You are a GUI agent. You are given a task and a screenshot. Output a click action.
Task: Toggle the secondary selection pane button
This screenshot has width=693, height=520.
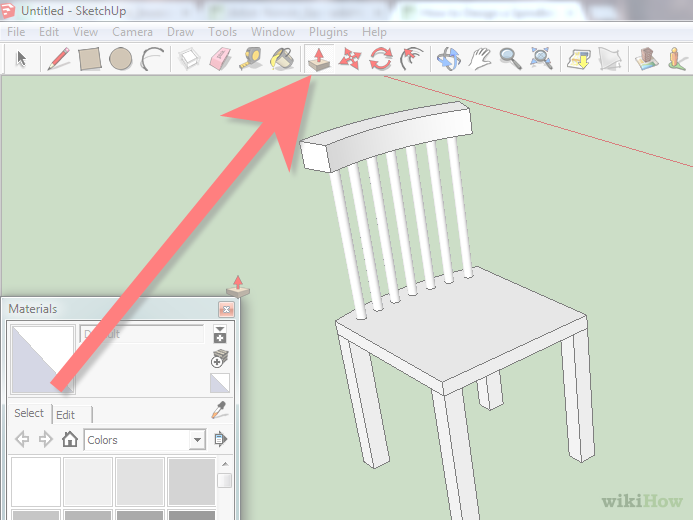pos(220,334)
